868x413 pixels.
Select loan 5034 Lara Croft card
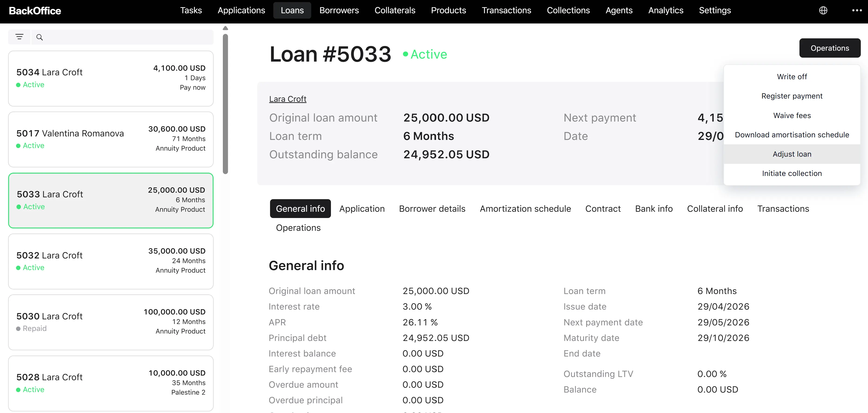111,79
